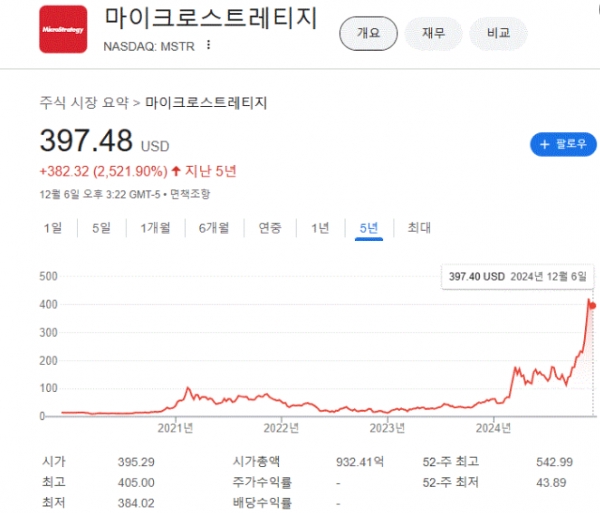Click the 배당수익률 label
The height and width of the screenshot is (513, 600).
[262, 503]
